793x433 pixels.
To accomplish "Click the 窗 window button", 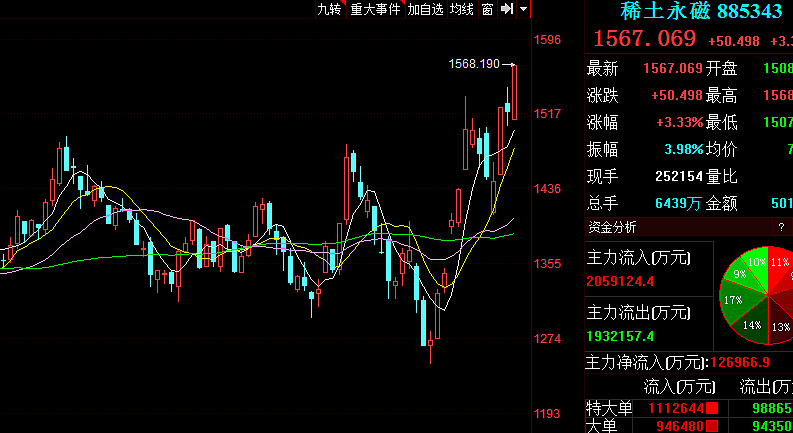I will pyautogui.click(x=487, y=9).
